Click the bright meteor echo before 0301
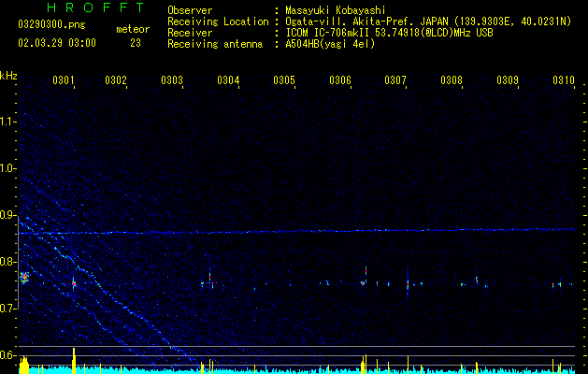The image size is (588, 374). click(24, 278)
